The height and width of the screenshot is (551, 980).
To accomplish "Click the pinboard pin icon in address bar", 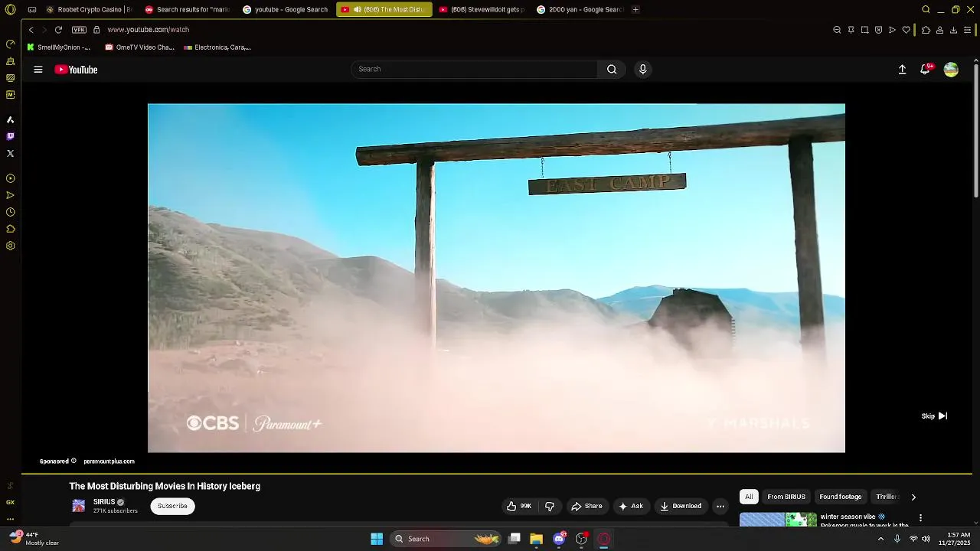I will pos(851,30).
